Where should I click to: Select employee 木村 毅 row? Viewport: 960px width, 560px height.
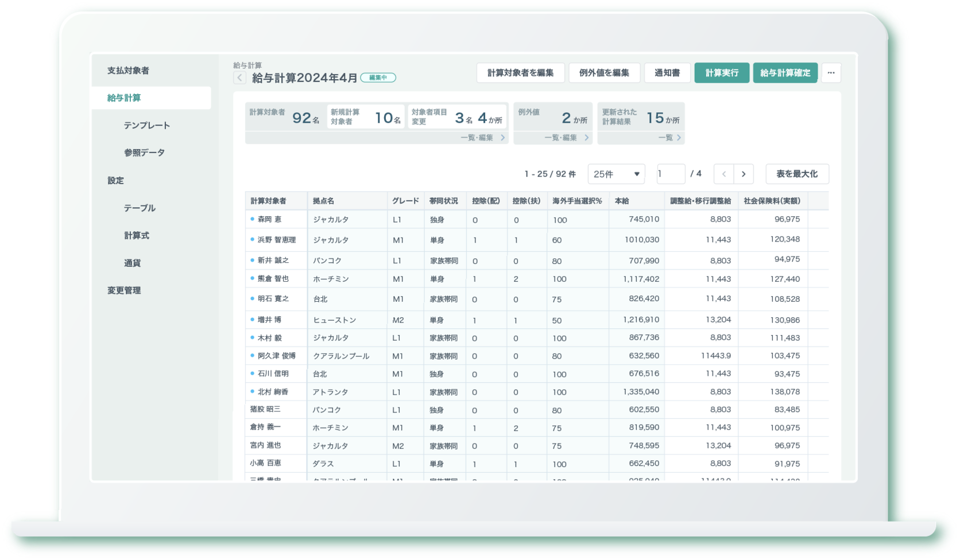pos(537,338)
